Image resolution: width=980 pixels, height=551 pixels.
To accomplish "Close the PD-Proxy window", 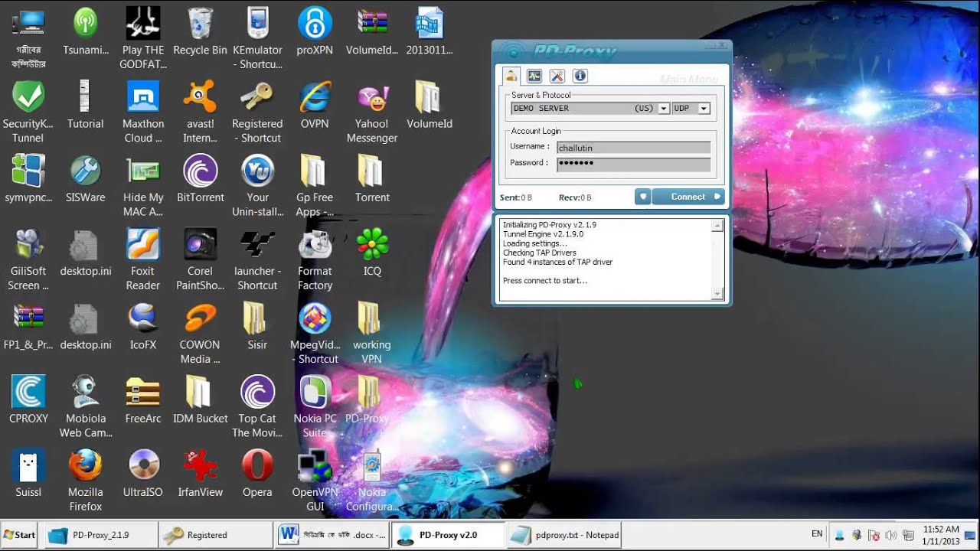I will coord(722,47).
